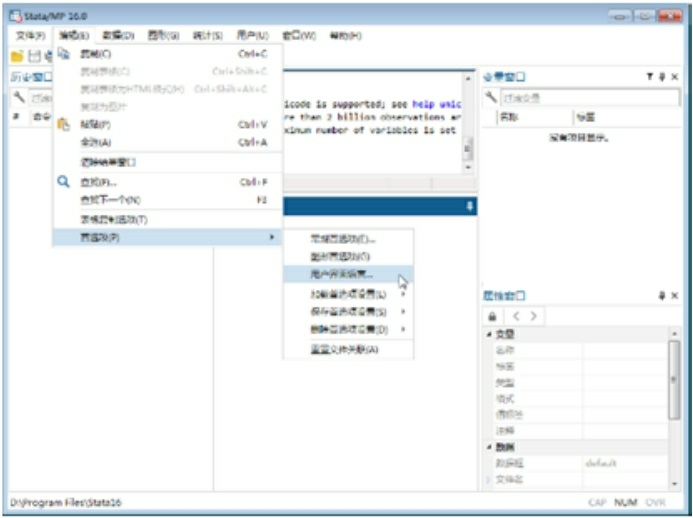This screenshot has width=693, height=518.
Task: Open the 数据(D) menu
Action: tap(118, 36)
